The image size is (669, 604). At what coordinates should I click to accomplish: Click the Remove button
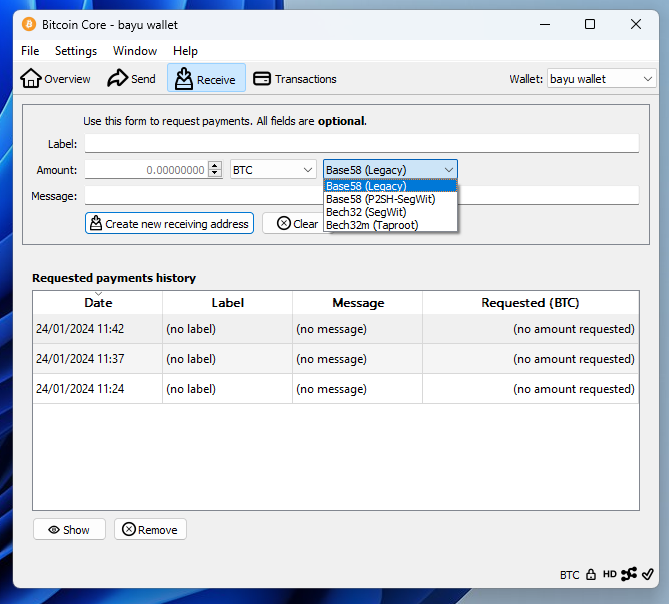click(x=150, y=529)
